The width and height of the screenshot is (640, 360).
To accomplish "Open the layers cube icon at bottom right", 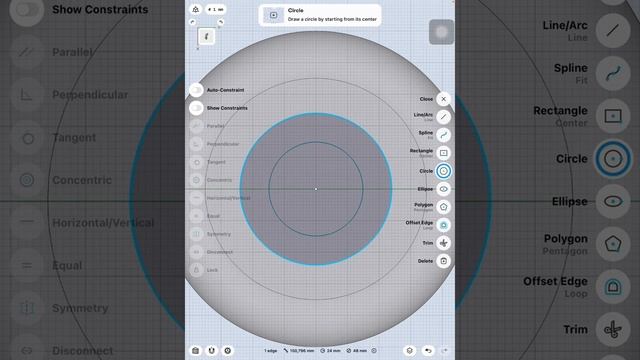I will coord(410,351).
